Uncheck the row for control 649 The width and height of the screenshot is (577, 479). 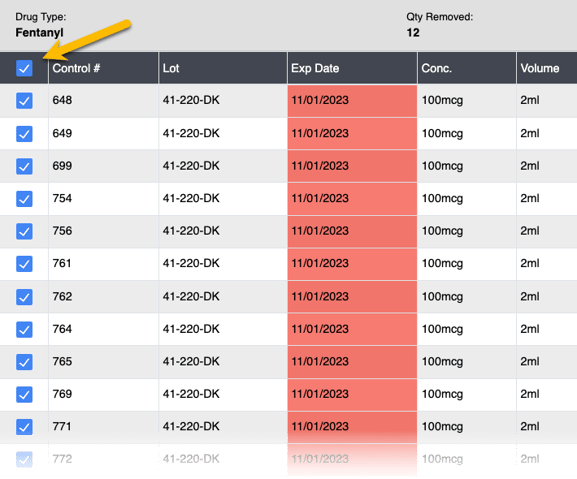click(x=24, y=134)
